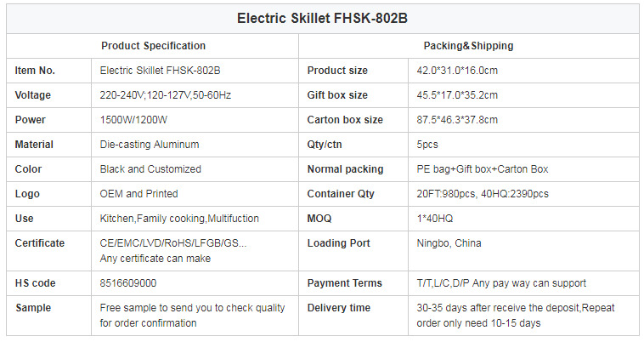Select HS code number 8516609000
This screenshot has height=342, width=644.
click(x=128, y=282)
